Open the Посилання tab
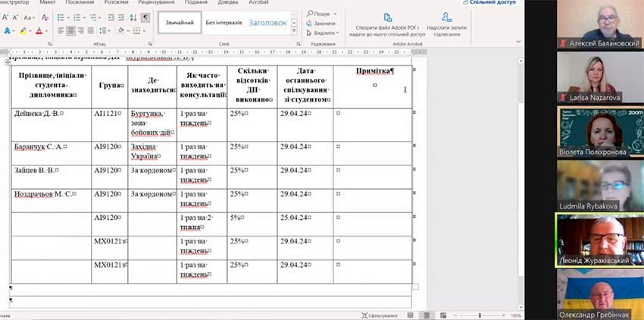This screenshot has width=644, height=320. (x=80, y=2)
